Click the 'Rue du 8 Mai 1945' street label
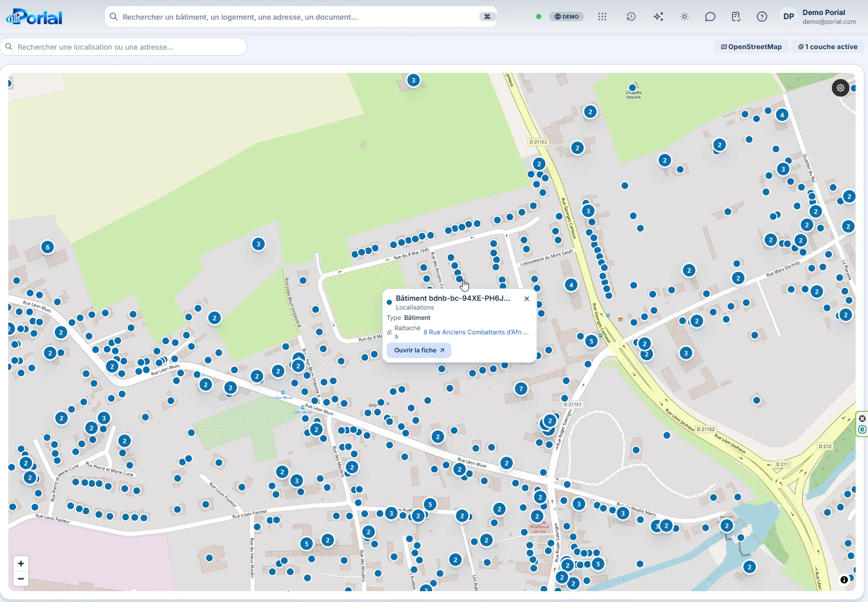The image size is (868, 602). pyautogui.click(x=412, y=254)
